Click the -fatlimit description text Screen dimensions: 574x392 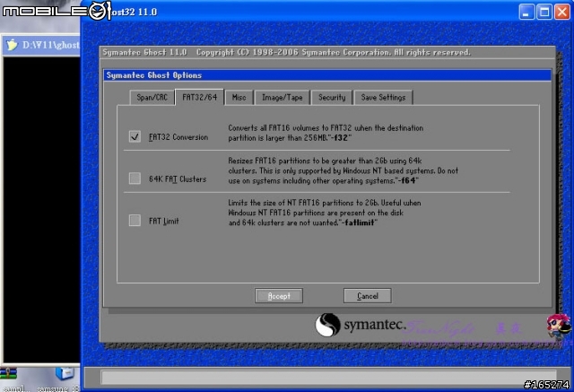coord(325,213)
